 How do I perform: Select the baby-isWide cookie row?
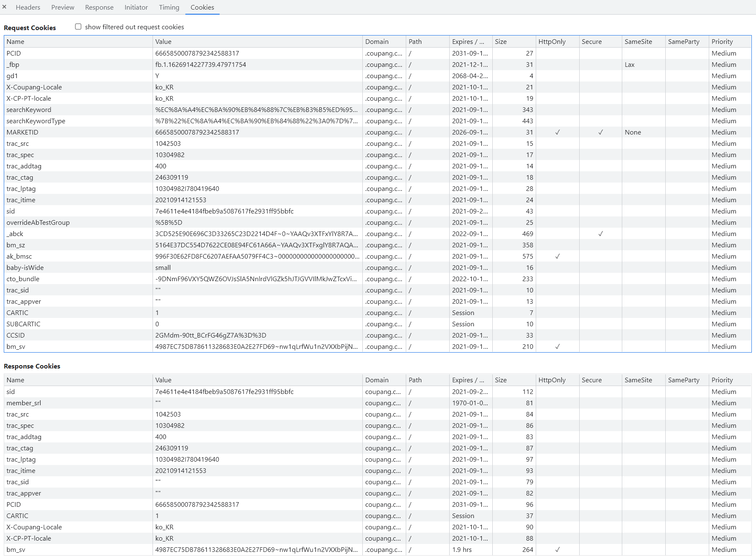tap(378, 268)
